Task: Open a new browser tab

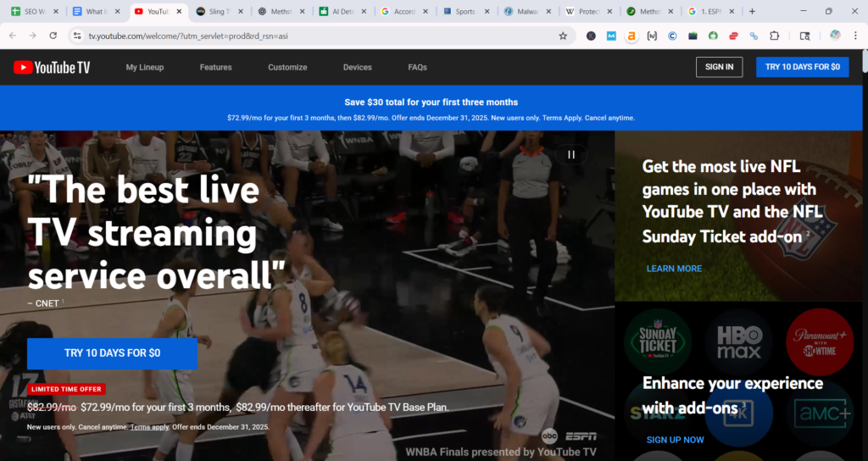Action: 752,12
